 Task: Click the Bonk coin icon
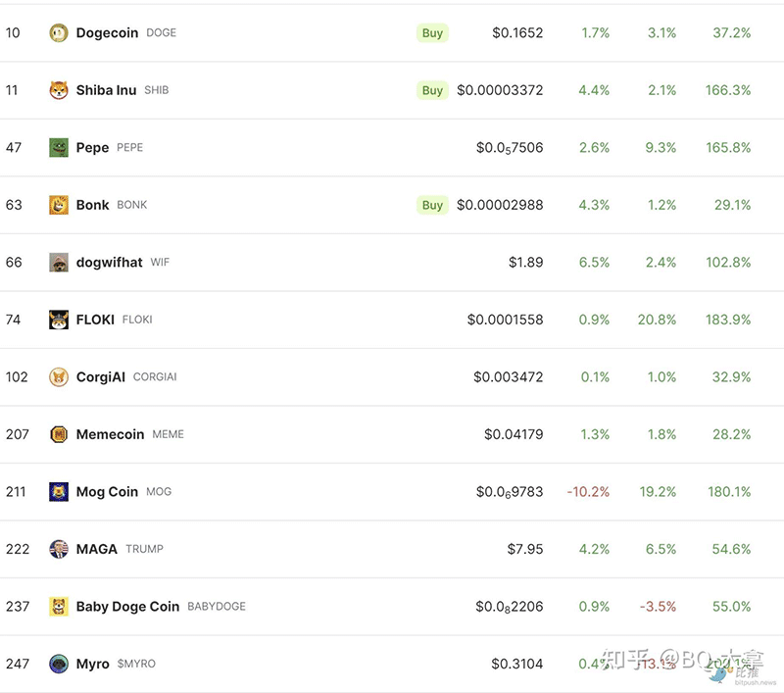(59, 205)
